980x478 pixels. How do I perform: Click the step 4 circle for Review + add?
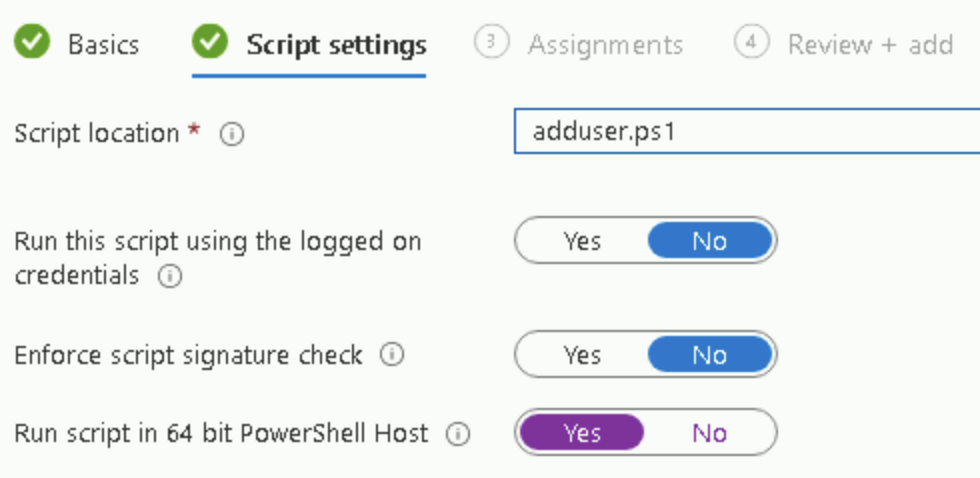751,43
